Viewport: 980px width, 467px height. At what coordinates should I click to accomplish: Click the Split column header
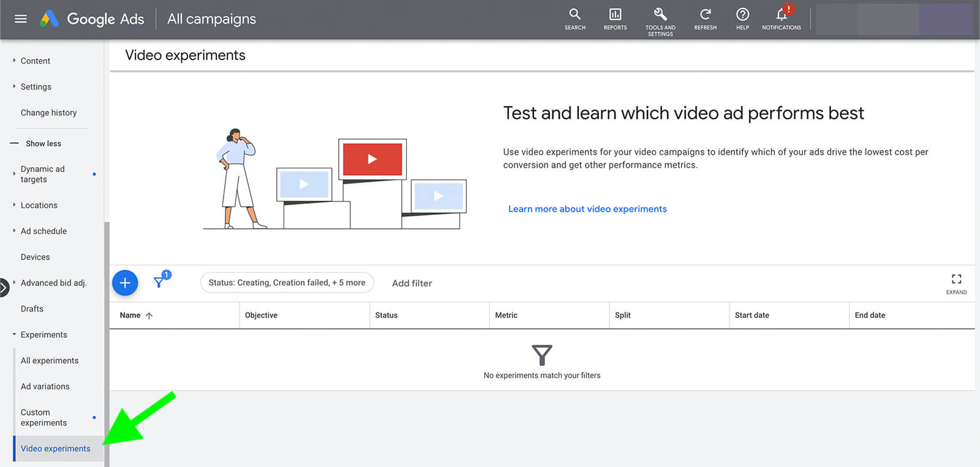(x=623, y=315)
